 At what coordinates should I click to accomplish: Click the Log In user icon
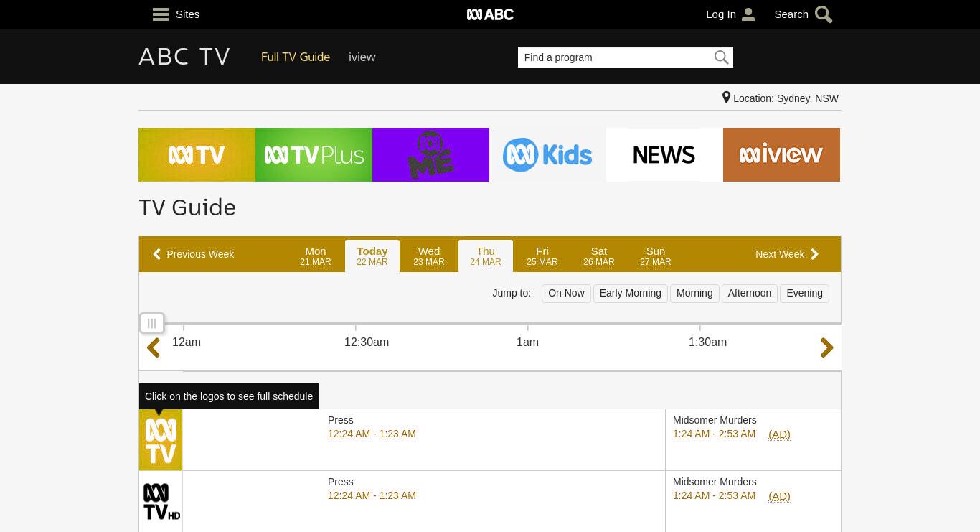click(x=748, y=14)
